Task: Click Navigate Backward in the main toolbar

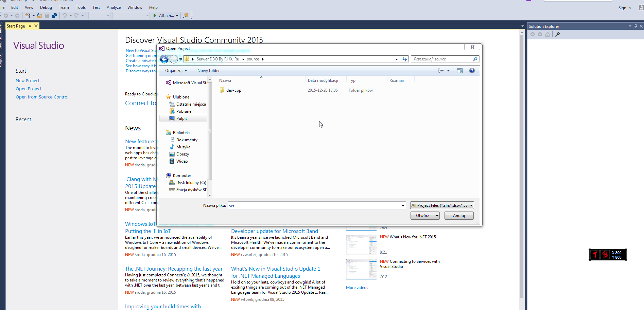Action: pos(6,16)
